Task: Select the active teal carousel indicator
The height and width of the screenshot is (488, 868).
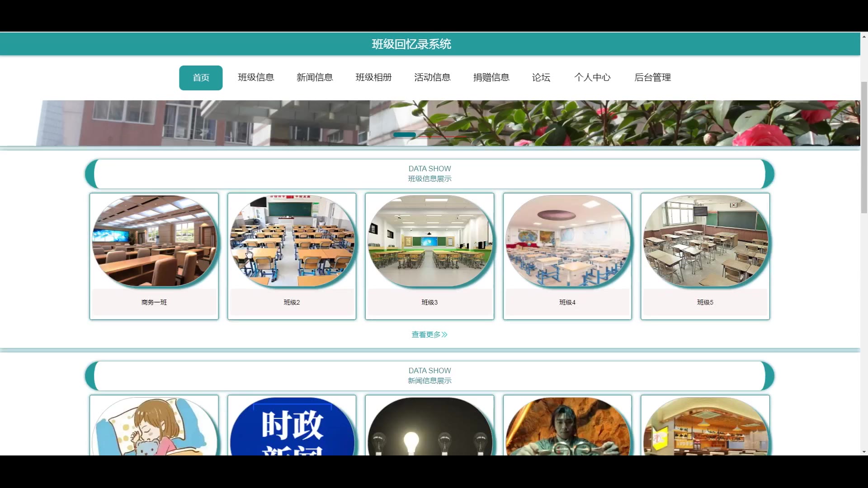Action: point(405,135)
